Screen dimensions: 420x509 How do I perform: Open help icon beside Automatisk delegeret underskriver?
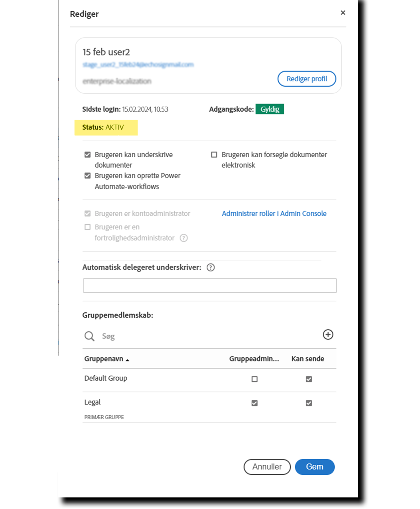click(211, 268)
